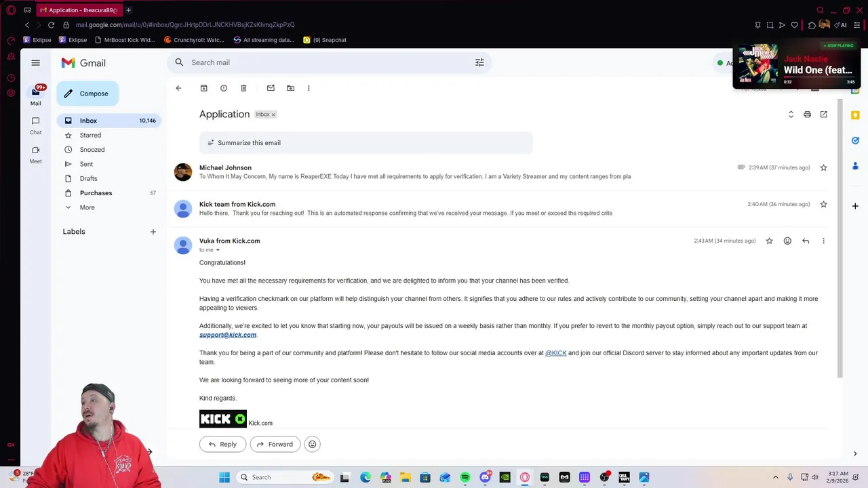Screen dimensions: 868x488
Task: Delete this email with the trash icon
Action: point(243,88)
